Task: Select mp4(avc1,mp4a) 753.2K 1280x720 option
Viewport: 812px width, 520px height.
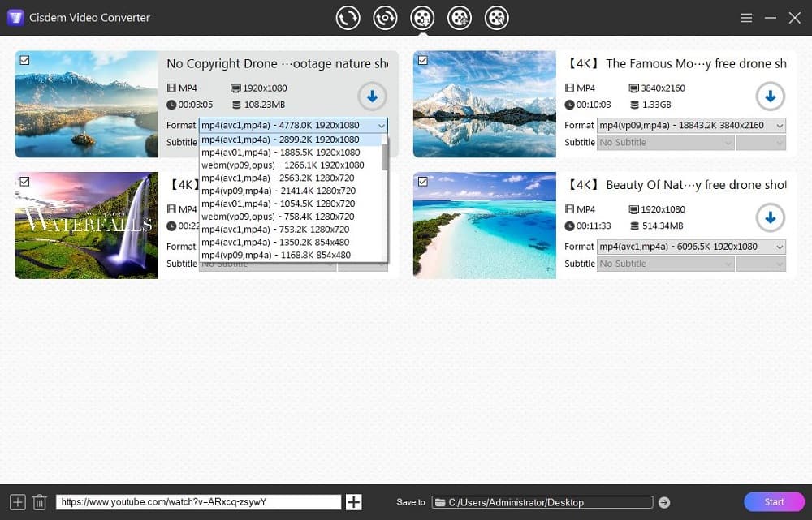Action: pyautogui.click(x=291, y=230)
